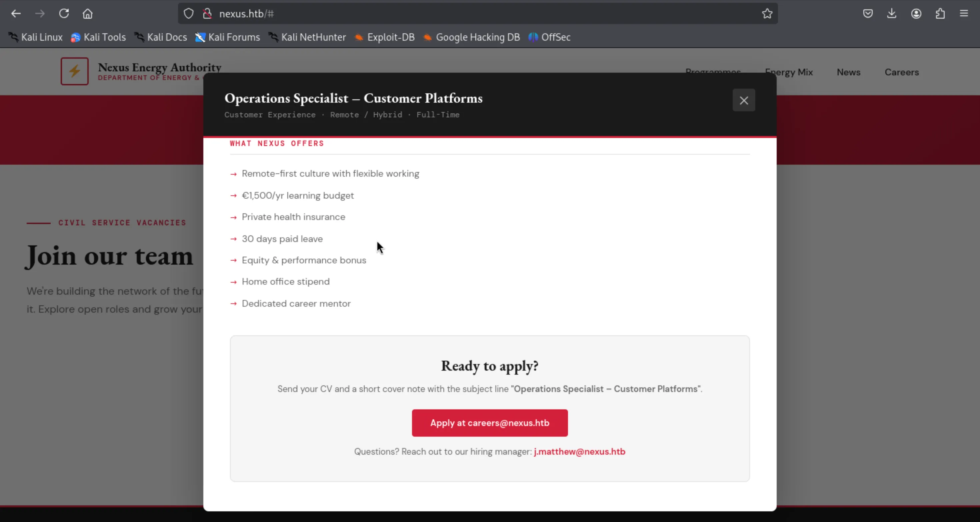Click the Nexus lightning bolt logo
The width and height of the screenshot is (980, 522).
pos(75,71)
